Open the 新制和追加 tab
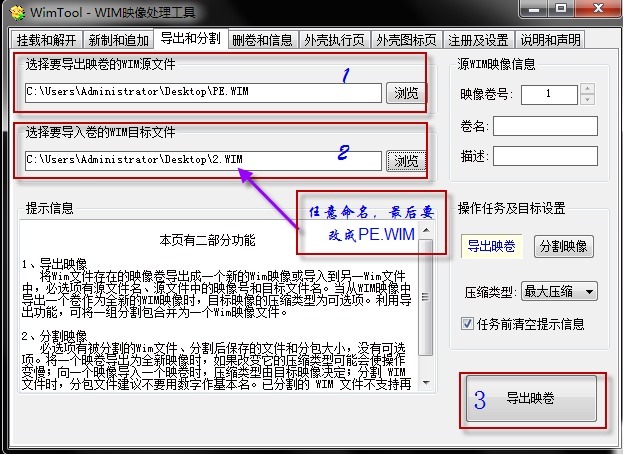Image resolution: width=623 pixels, height=454 pixels. [x=118, y=40]
